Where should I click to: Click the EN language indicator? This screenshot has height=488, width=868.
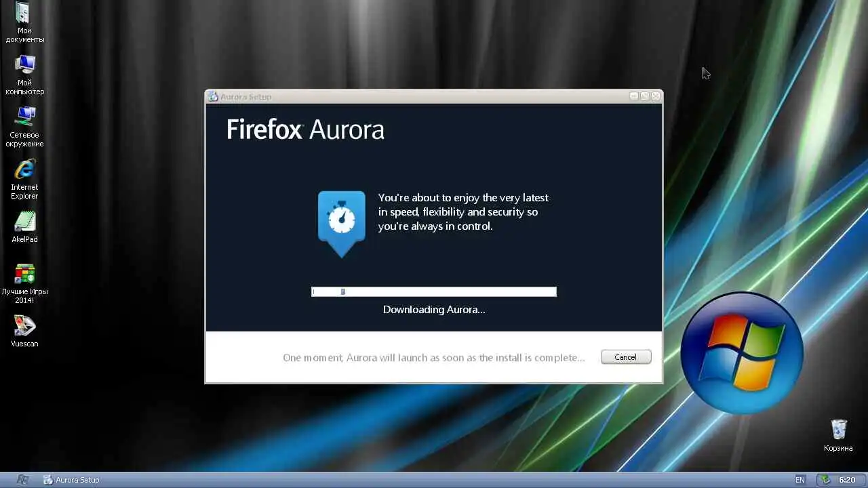tap(800, 480)
